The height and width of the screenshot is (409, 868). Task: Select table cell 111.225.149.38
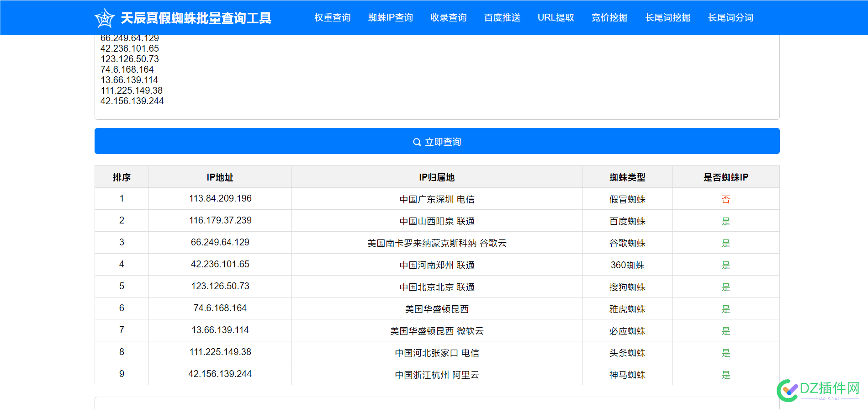click(220, 352)
